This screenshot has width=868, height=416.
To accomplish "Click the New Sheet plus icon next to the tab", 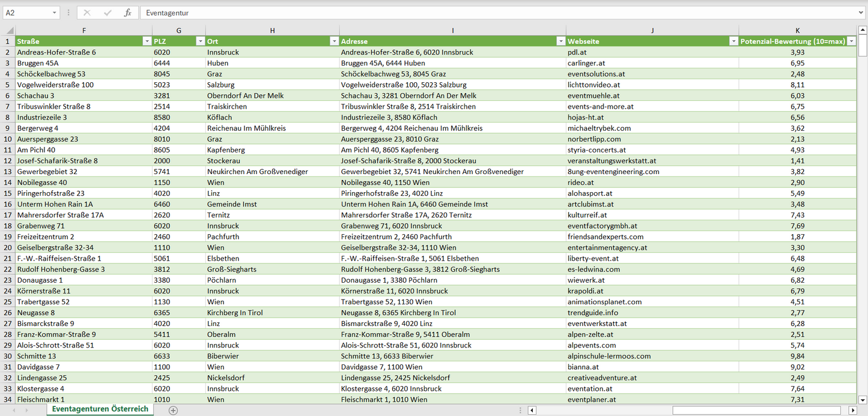I will 173,409.
